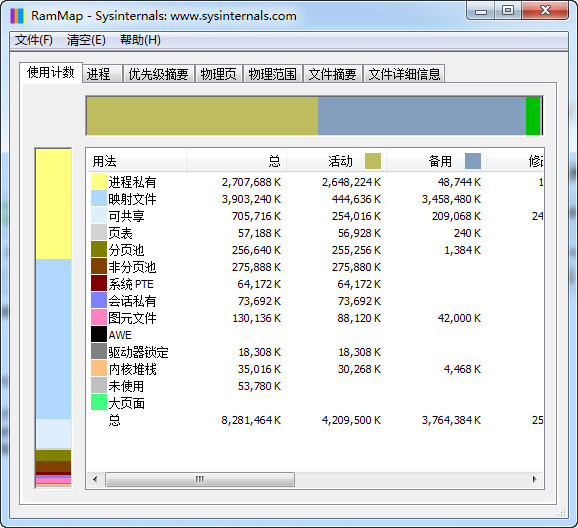Screen dimensions: 578x528
Task: Click the 53,780 K unused total value
Action: pyautogui.click(x=259, y=386)
